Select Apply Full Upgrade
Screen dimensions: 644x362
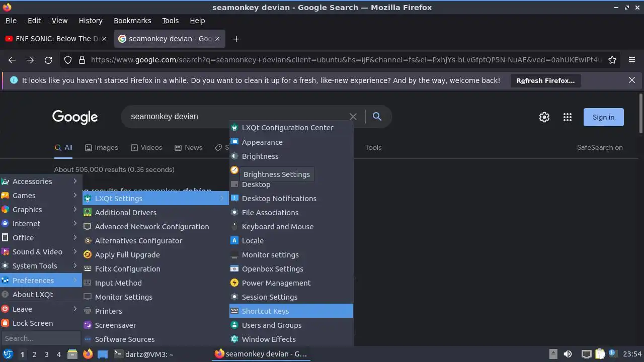[x=155, y=254]
